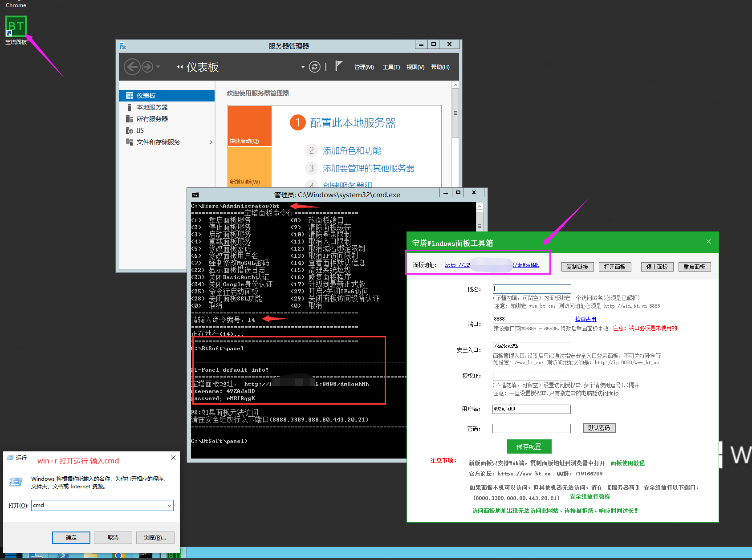752x560 pixels.
Task: Click the 安全入口 input field
Action: point(532,346)
